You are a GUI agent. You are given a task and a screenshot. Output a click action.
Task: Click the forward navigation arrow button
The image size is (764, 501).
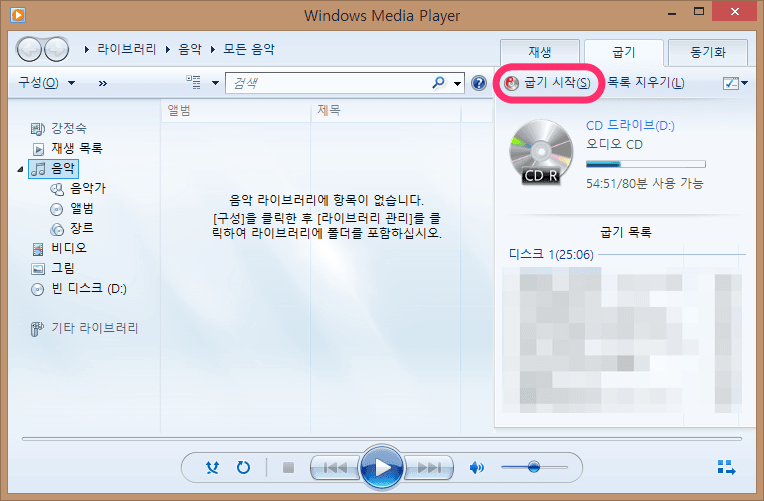57,49
